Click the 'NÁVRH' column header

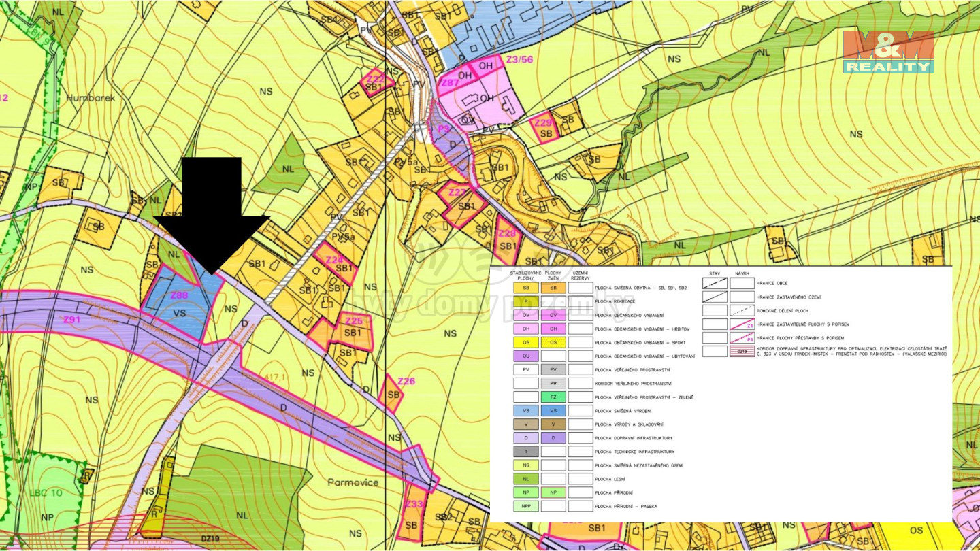tap(742, 272)
